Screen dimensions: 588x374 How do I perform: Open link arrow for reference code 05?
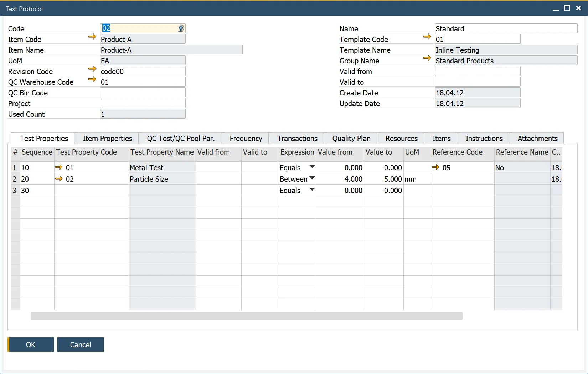pyautogui.click(x=435, y=167)
